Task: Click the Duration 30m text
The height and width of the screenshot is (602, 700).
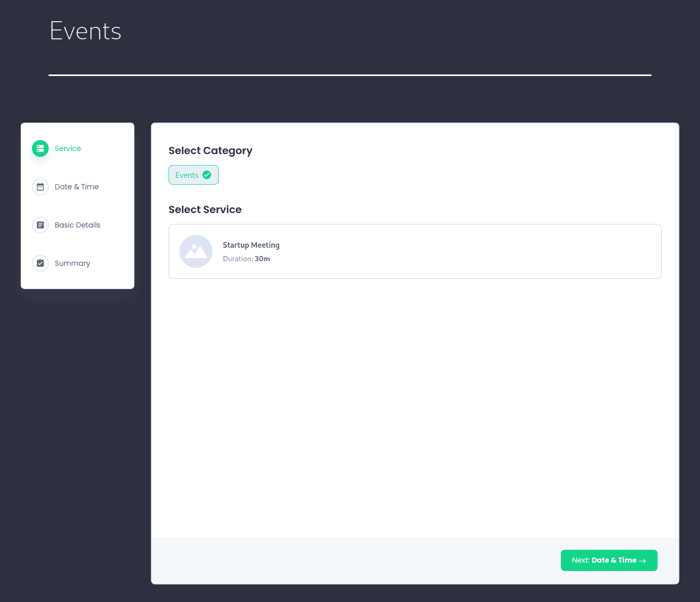Action: 247,259
